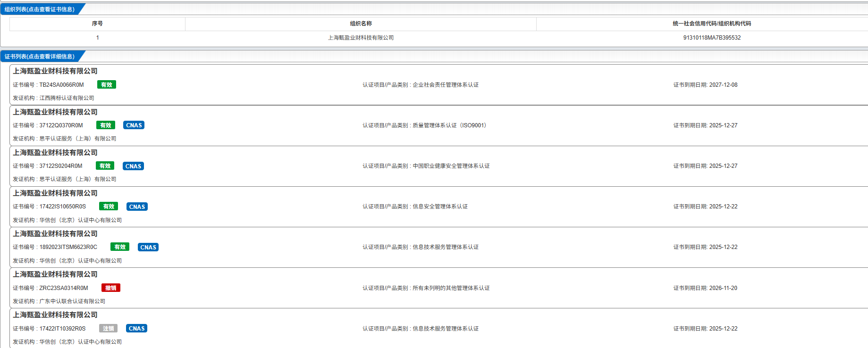This screenshot has width=868, height=348.
Task: Click the 有效 badge of certificate TB24SA0066R0M
Action: coord(107,85)
